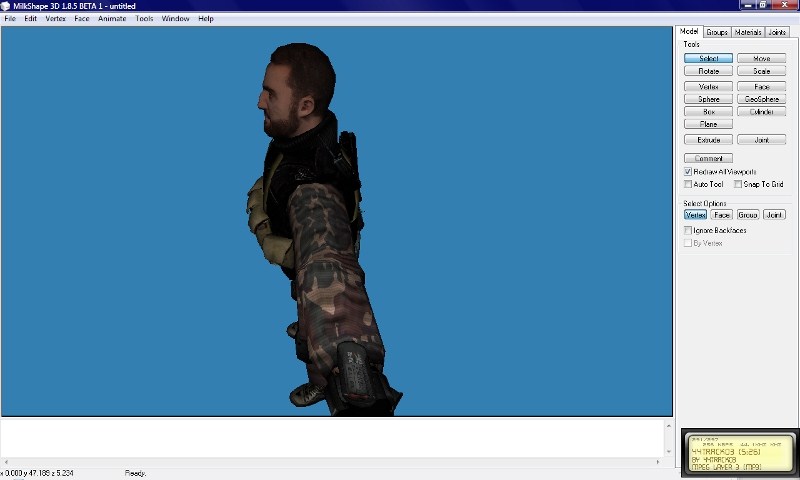Disable Redraw All Viewports checkbox
Screen dimensions: 800x480
click(x=688, y=172)
